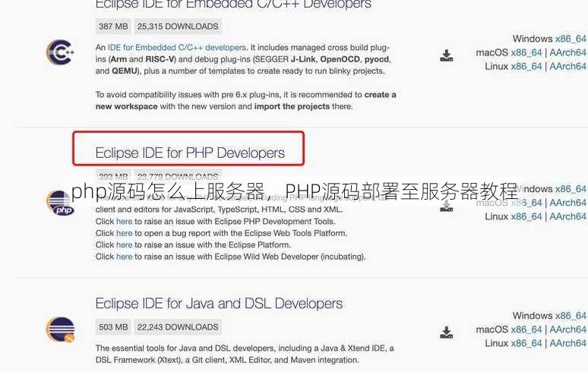Click the '22,243 DOWNLOADS' badge
Image resolution: width=588 pixels, height=372 pixels.
pyautogui.click(x=178, y=327)
